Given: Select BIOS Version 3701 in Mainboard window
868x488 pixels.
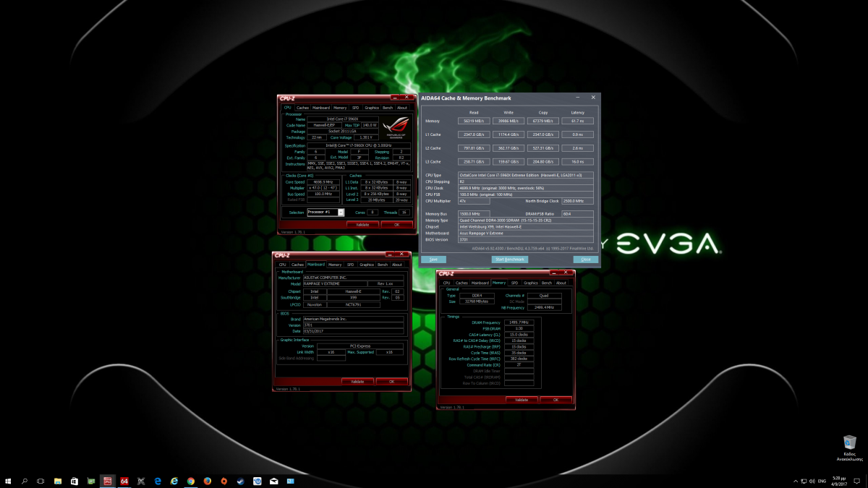Looking at the screenshot, I should coord(352,325).
